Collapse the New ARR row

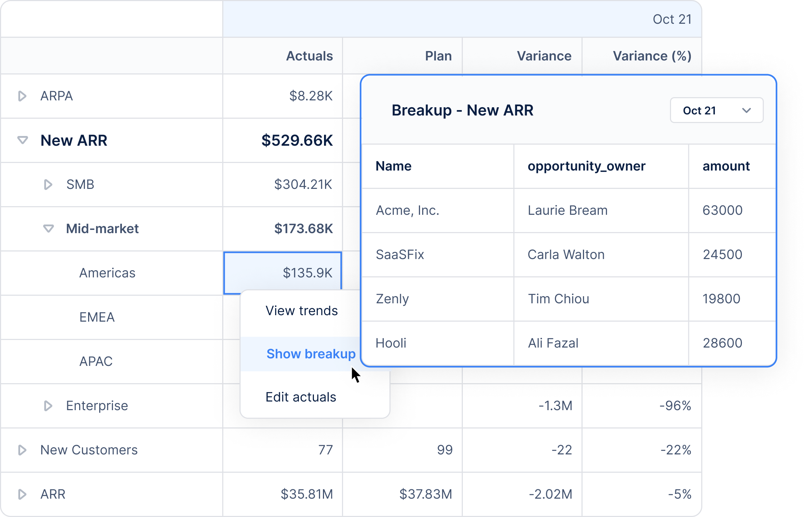(x=23, y=140)
